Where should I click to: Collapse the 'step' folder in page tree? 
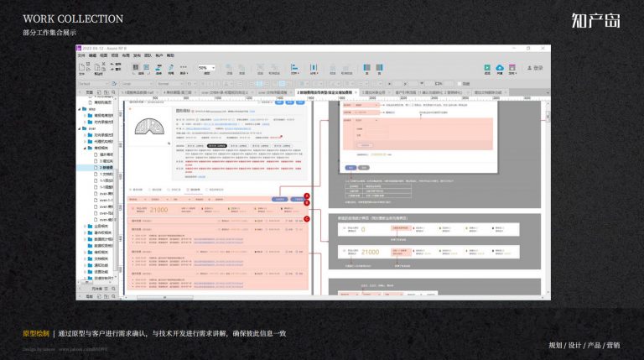(80, 109)
